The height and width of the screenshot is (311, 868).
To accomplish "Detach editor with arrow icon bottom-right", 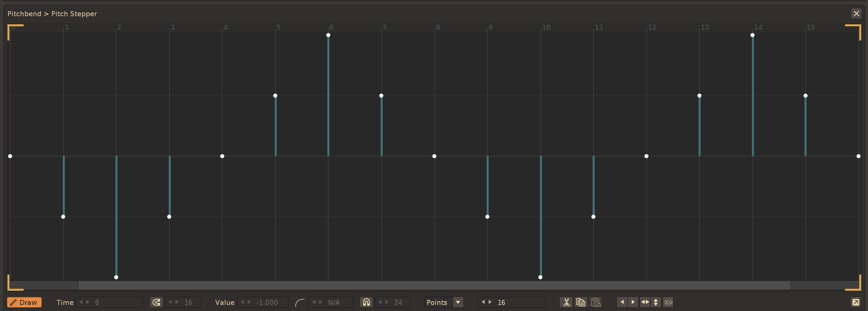I will coord(856,302).
